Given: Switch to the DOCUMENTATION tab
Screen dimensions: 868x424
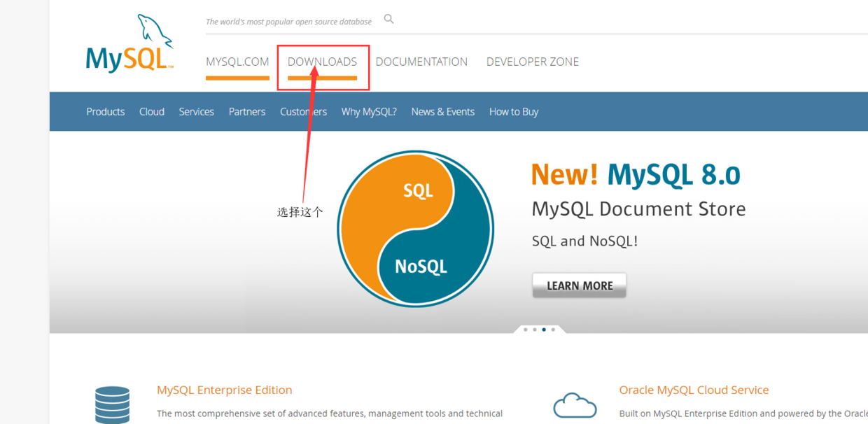Looking at the screenshot, I should 421,62.
